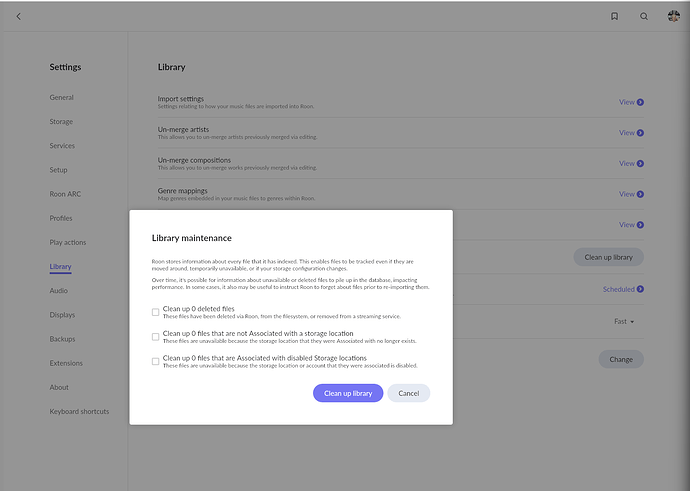The height and width of the screenshot is (491, 690).
Task: Open the bookmarks icon in top bar
Action: [x=614, y=16]
